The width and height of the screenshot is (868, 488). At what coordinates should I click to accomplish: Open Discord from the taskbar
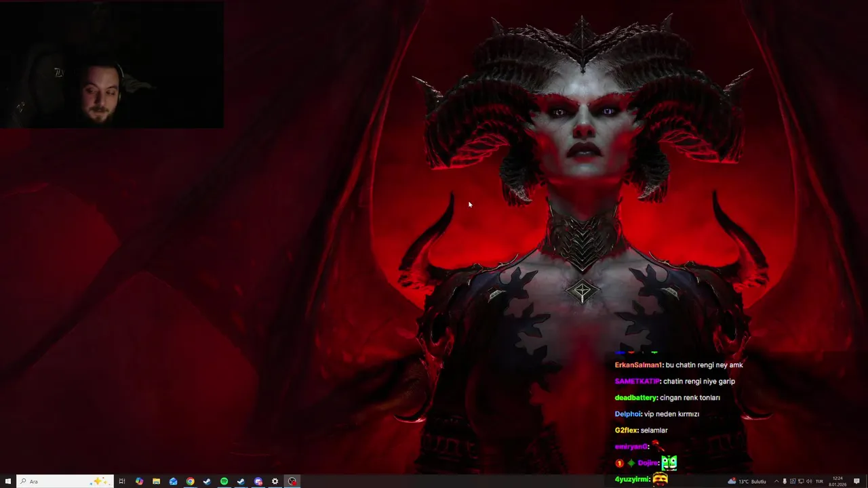click(x=258, y=481)
